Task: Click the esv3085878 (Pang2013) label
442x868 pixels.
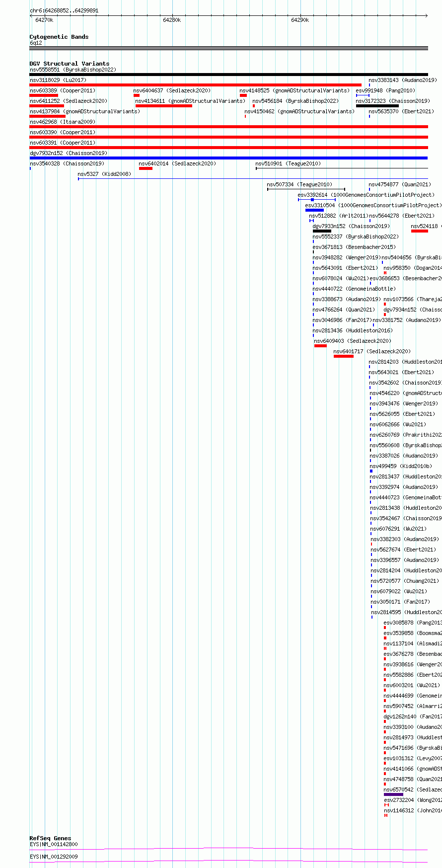Action: point(413,623)
